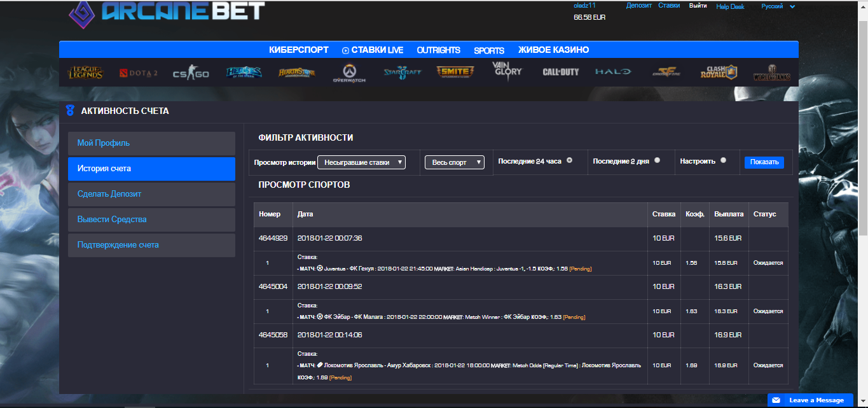Click the Выплата column header

tap(729, 215)
